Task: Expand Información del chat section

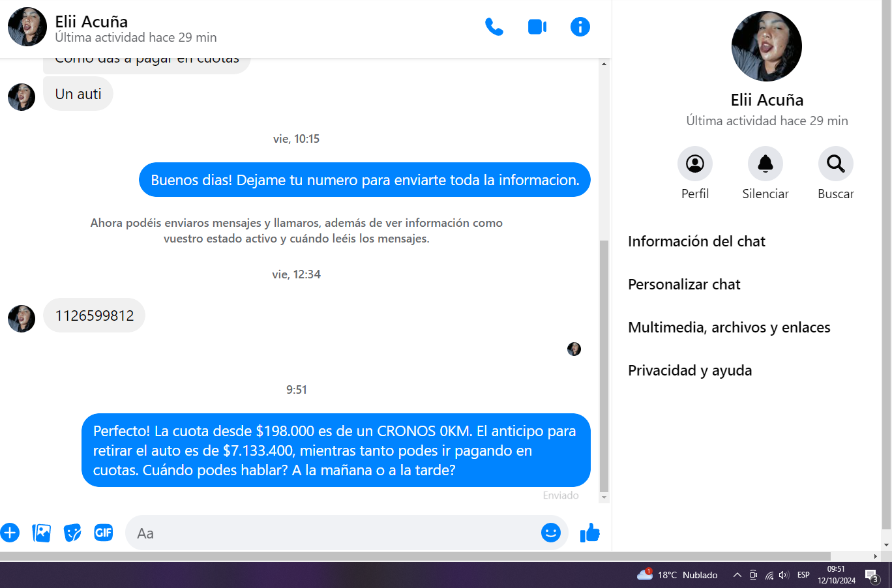Action: (x=696, y=241)
